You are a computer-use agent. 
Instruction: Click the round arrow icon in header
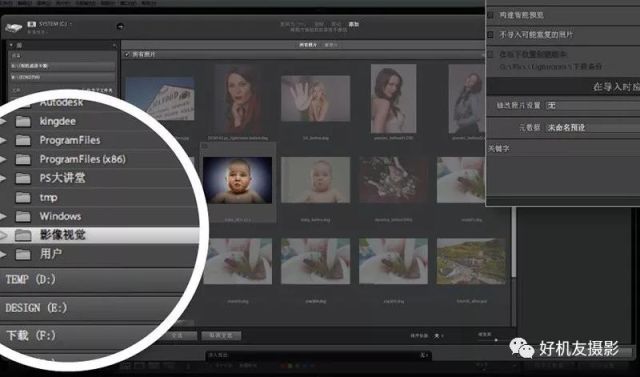point(120,27)
